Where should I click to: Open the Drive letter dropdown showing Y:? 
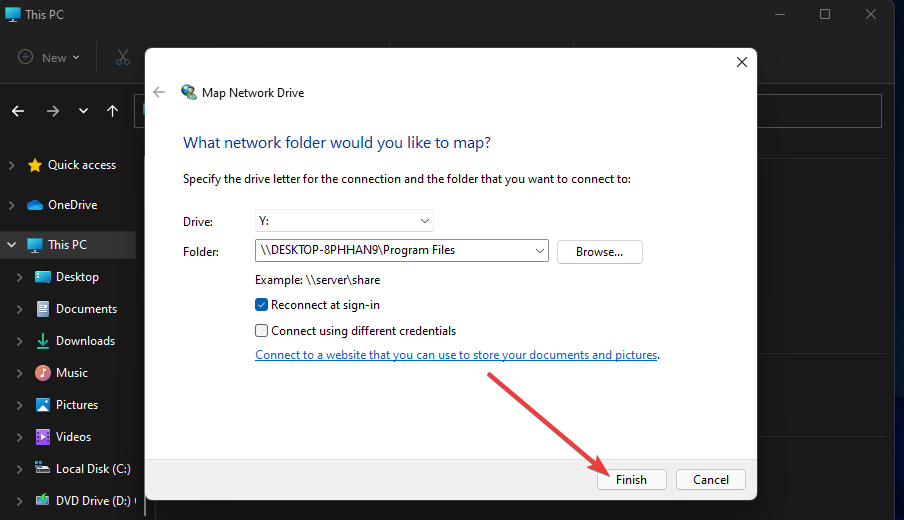pos(344,220)
